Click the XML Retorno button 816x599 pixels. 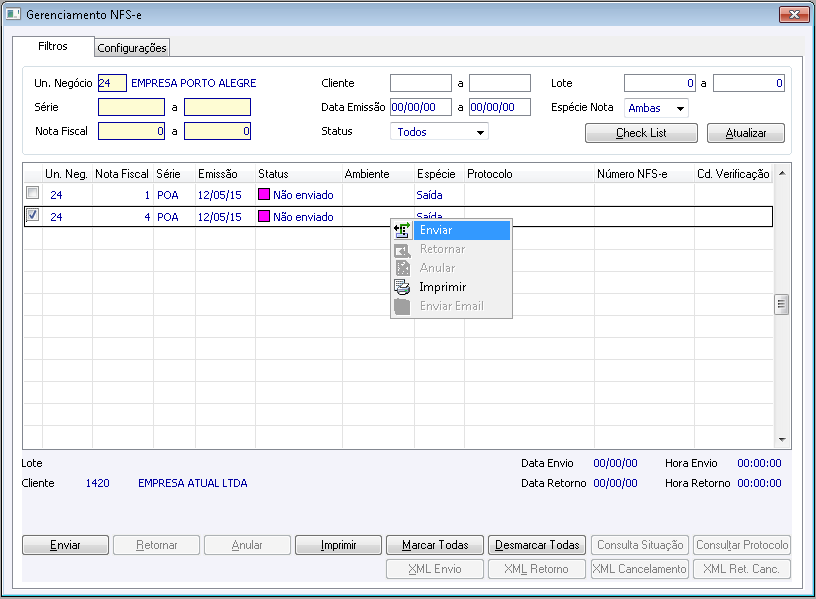(537, 569)
